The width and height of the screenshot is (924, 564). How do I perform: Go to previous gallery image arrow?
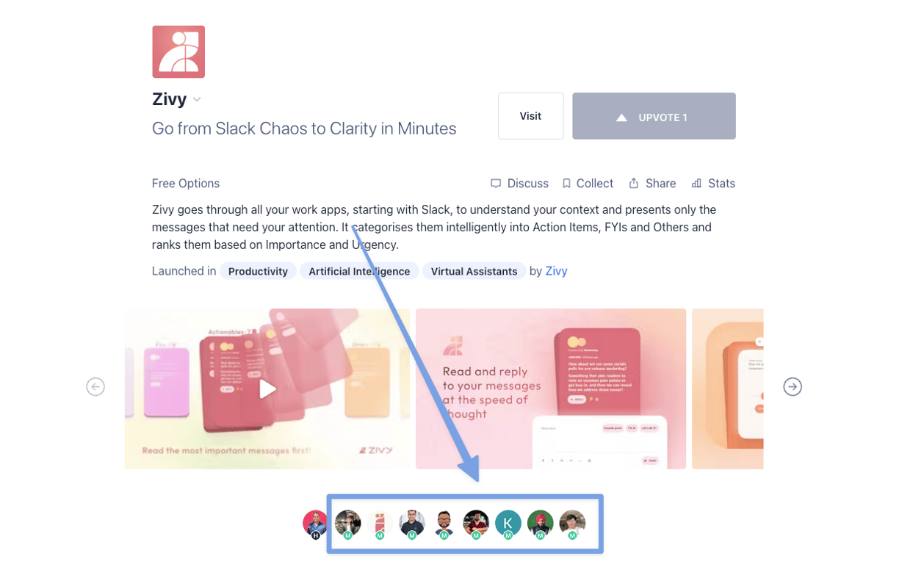point(95,386)
